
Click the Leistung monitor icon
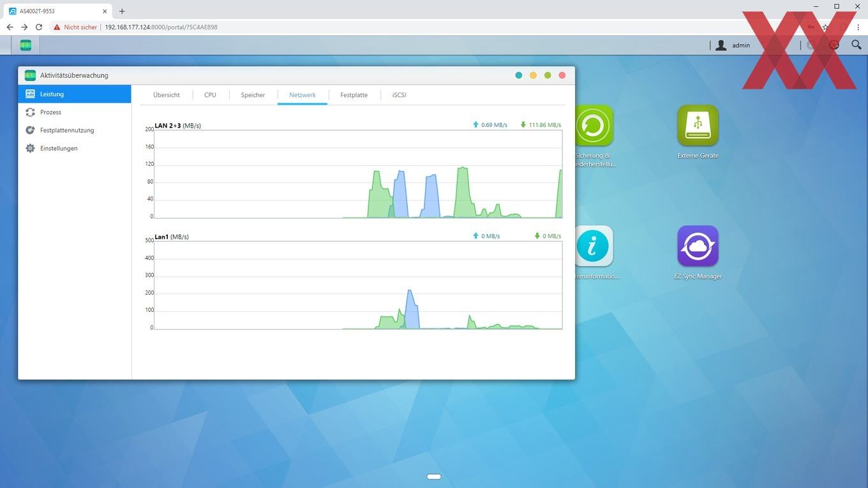click(x=30, y=94)
